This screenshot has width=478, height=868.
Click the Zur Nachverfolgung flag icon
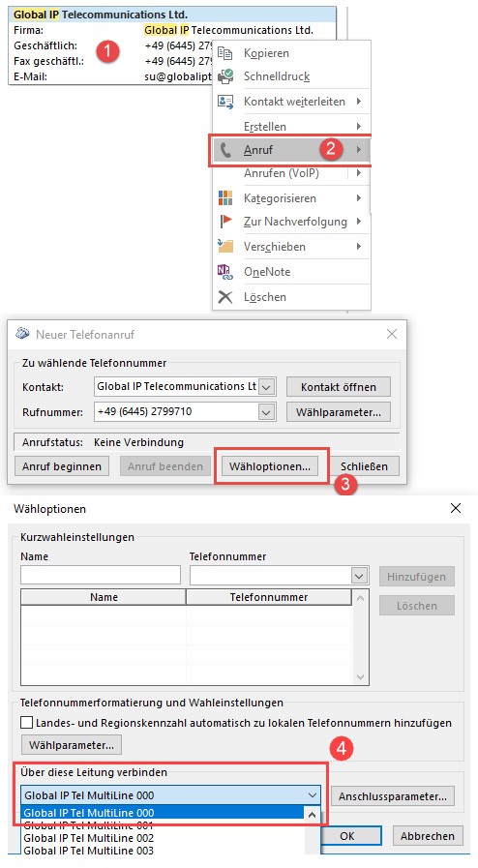[225, 222]
